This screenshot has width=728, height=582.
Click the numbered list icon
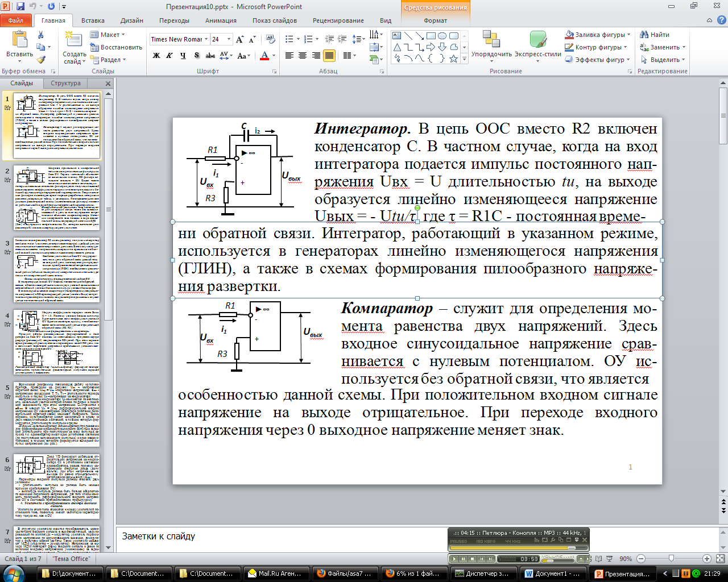308,39
